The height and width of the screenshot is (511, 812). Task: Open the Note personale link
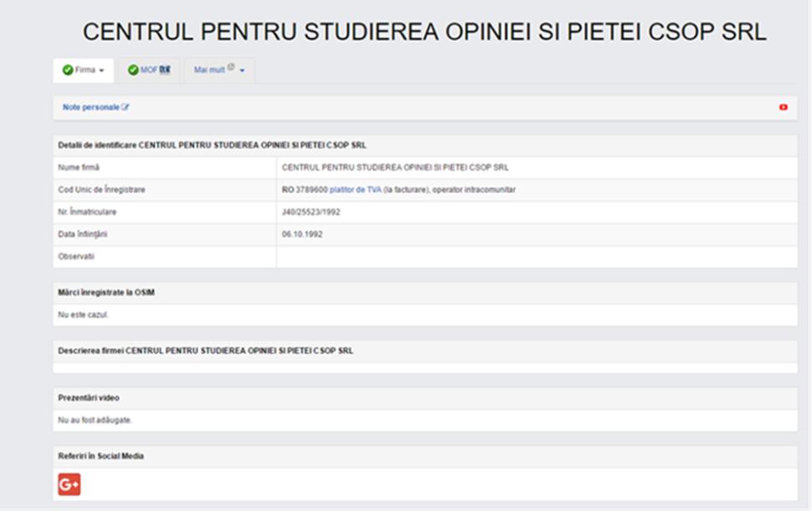coord(90,107)
